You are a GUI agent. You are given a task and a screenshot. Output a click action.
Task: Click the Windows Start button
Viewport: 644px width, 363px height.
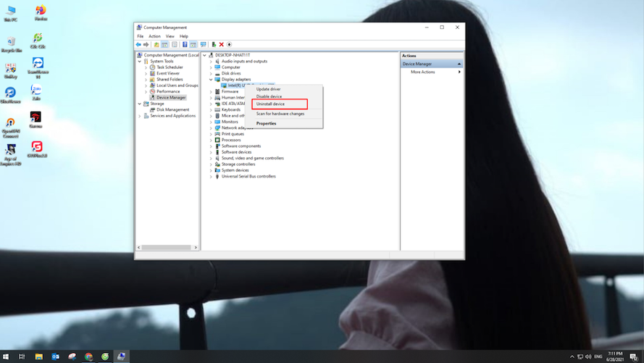tap(6, 356)
